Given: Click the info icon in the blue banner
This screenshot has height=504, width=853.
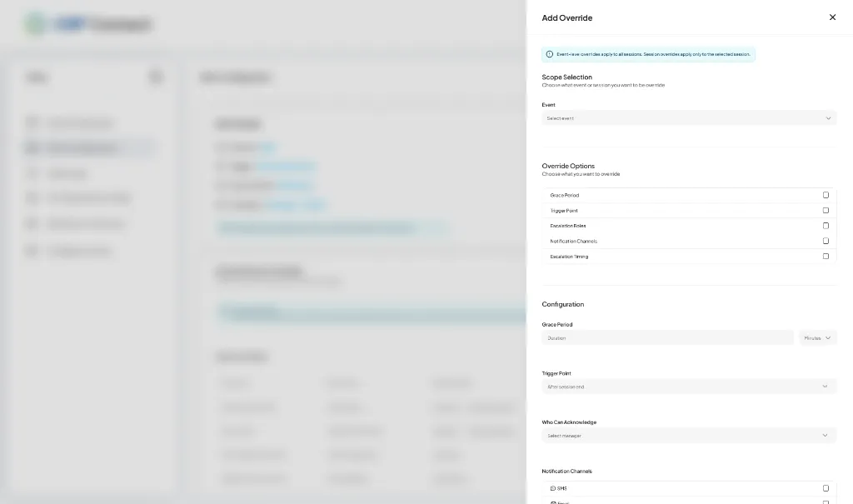Looking at the screenshot, I should click(550, 54).
